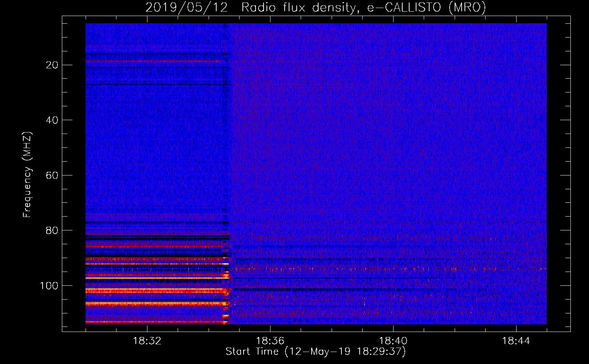The height and width of the screenshot is (364, 589).
Task: Click the frequency tick label '20'
Action: pyautogui.click(x=52, y=65)
